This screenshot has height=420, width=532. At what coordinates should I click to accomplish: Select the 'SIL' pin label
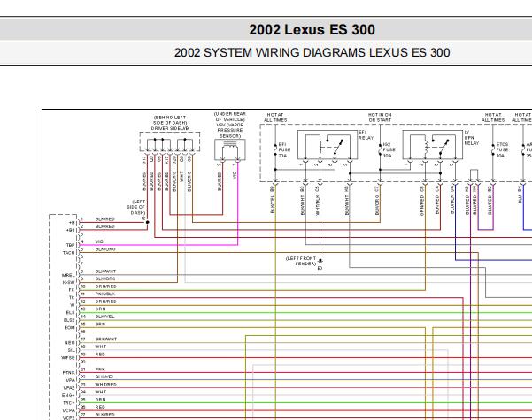(x=71, y=350)
